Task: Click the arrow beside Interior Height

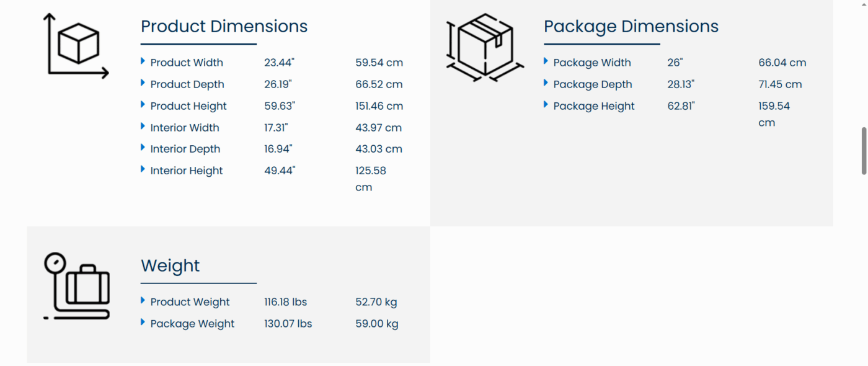Action: pos(143,169)
